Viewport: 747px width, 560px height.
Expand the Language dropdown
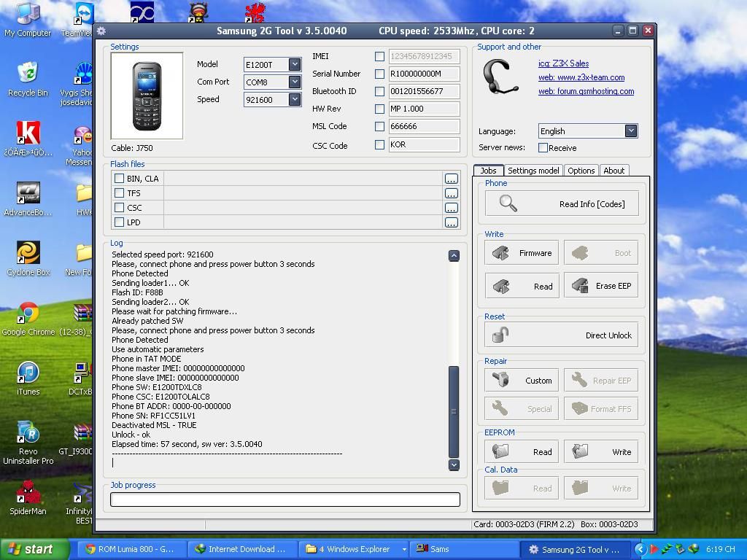(631, 131)
